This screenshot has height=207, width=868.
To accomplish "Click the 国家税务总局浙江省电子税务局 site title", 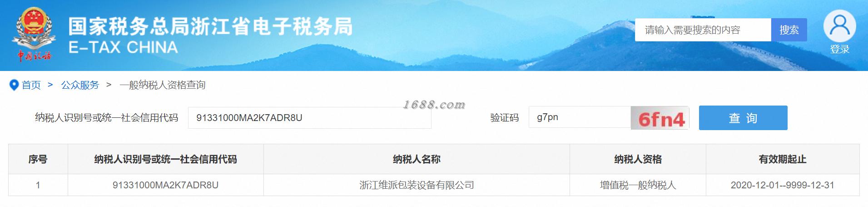I will pos(210,26).
